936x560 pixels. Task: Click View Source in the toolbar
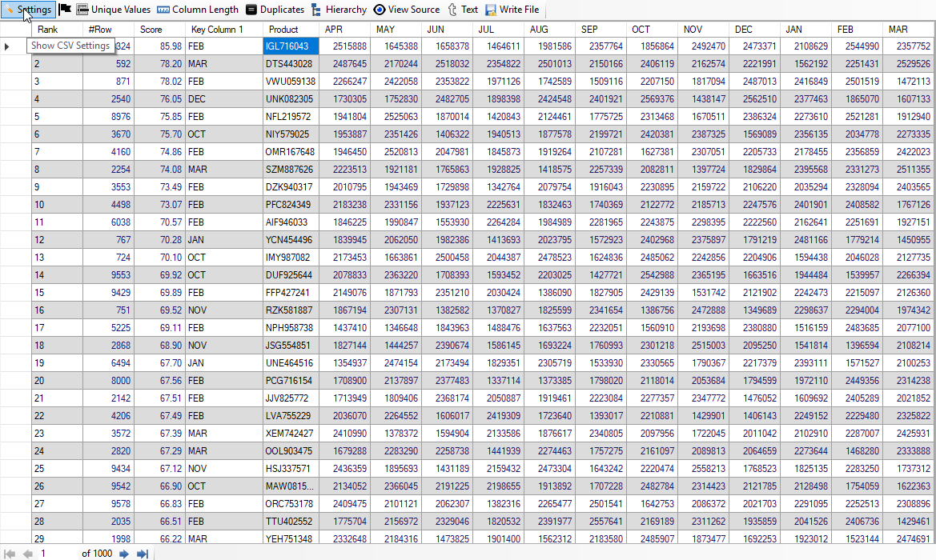pos(407,10)
